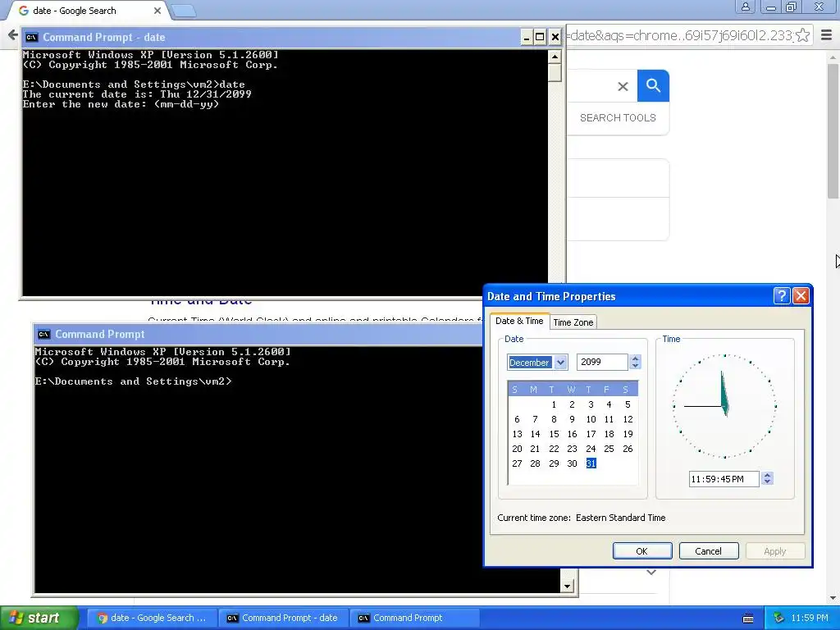Open the lower Command Prompt title bar icon
This screenshot has height=630, width=840.
coord(44,335)
